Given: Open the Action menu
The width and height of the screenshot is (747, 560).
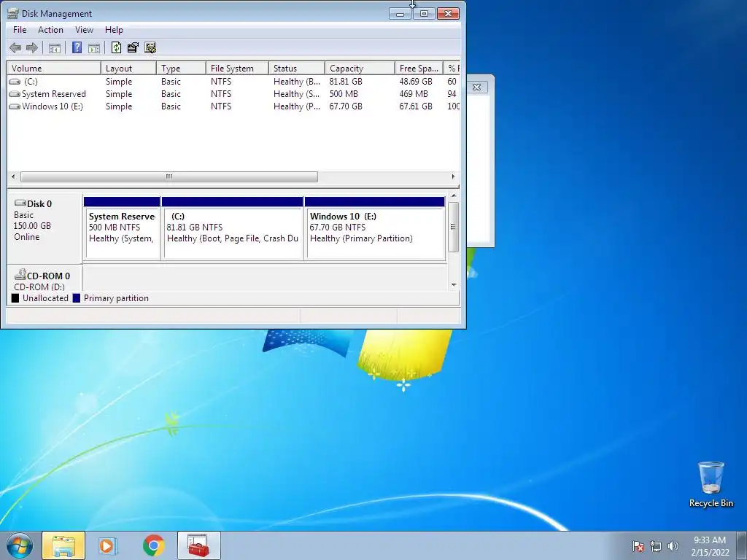Looking at the screenshot, I should click(50, 29).
